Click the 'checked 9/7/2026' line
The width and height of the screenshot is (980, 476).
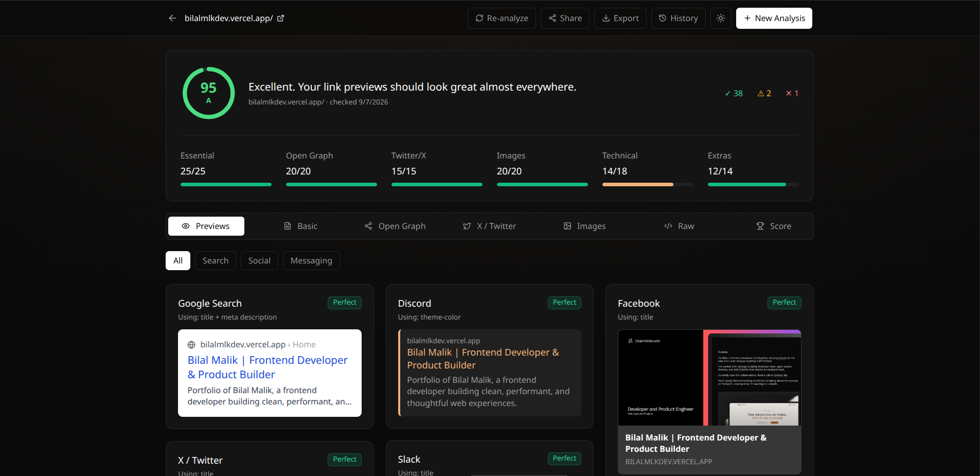359,102
